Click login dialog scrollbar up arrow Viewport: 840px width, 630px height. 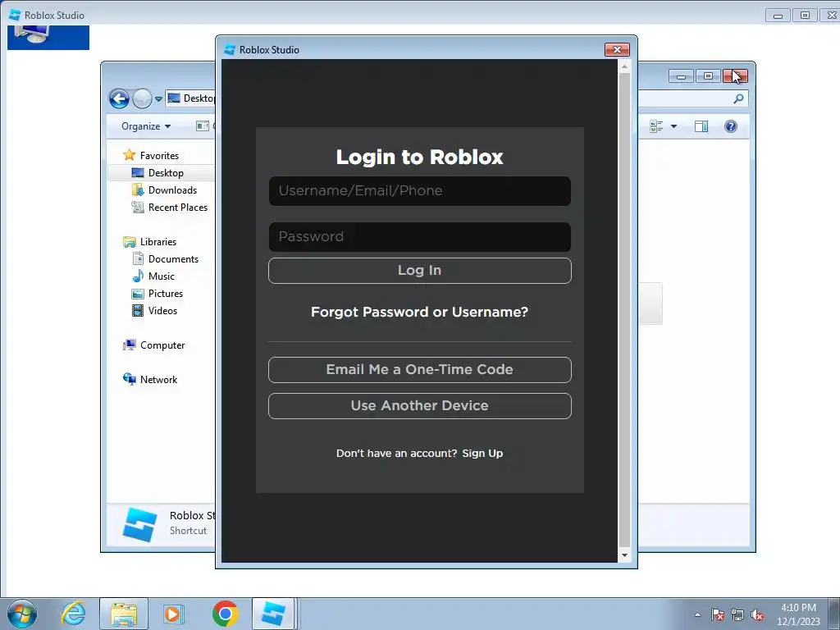[x=624, y=66]
